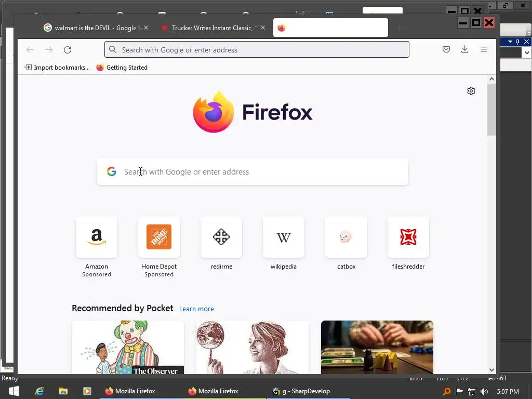
Task: Open the media player taskbar icon
Action: click(87, 391)
